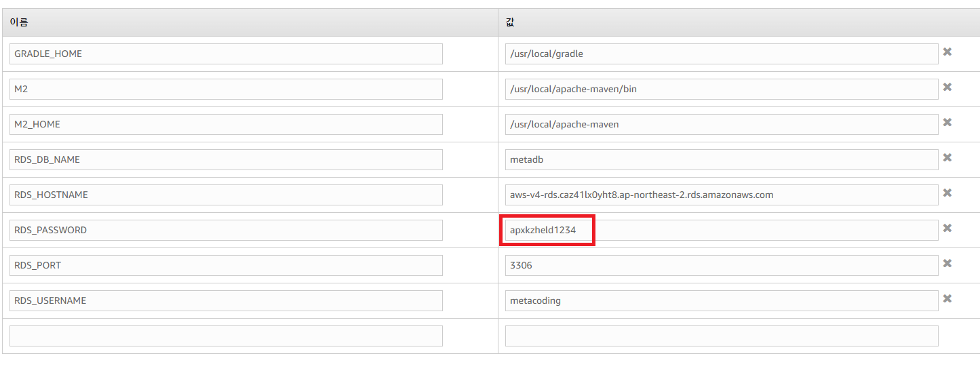
Task: Edit the metadb value field
Action: click(722, 159)
